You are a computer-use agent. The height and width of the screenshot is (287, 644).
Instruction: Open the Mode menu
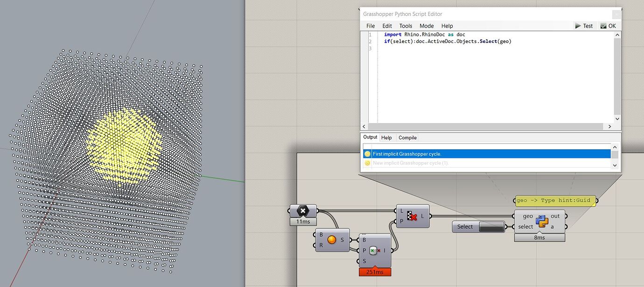click(x=427, y=26)
